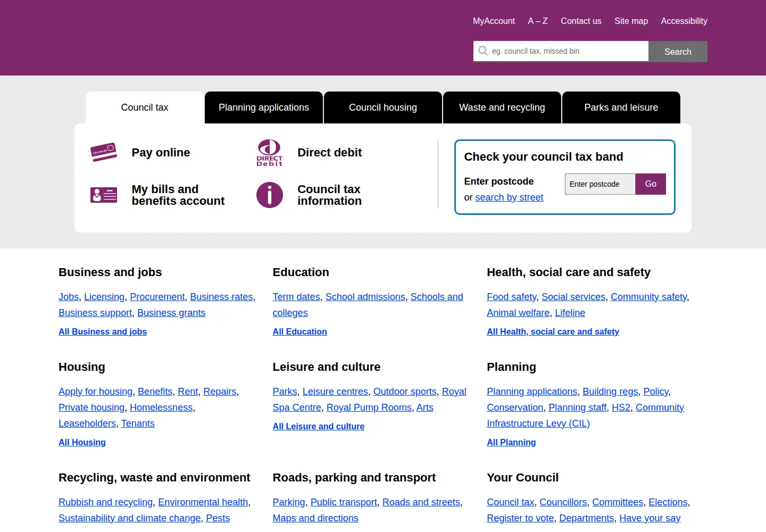Open the MyAccount link
766x532 pixels.
(x=494, y=21)
